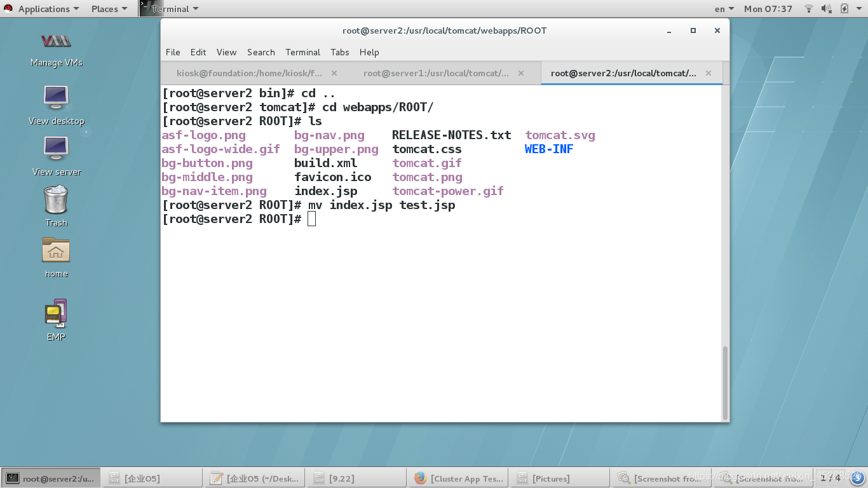Click the bg-upper.png filename
Screen dimensions: 868x488
click(336, 149)
